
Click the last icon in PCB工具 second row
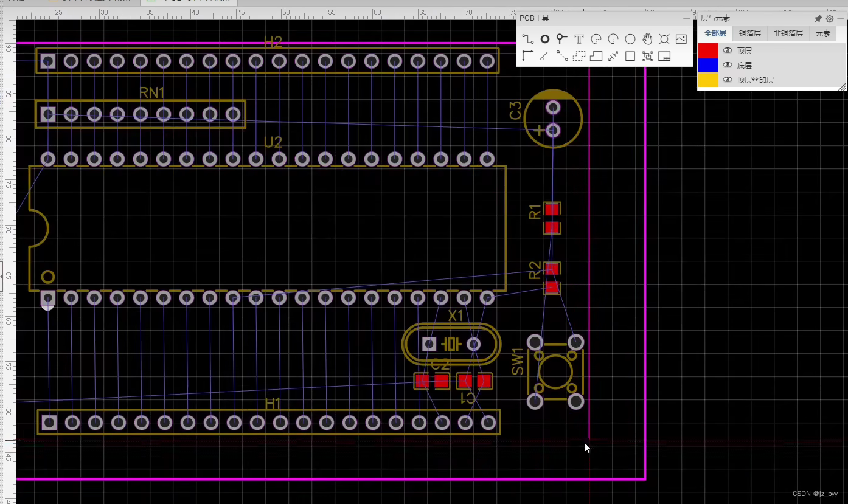coord(664,56)
